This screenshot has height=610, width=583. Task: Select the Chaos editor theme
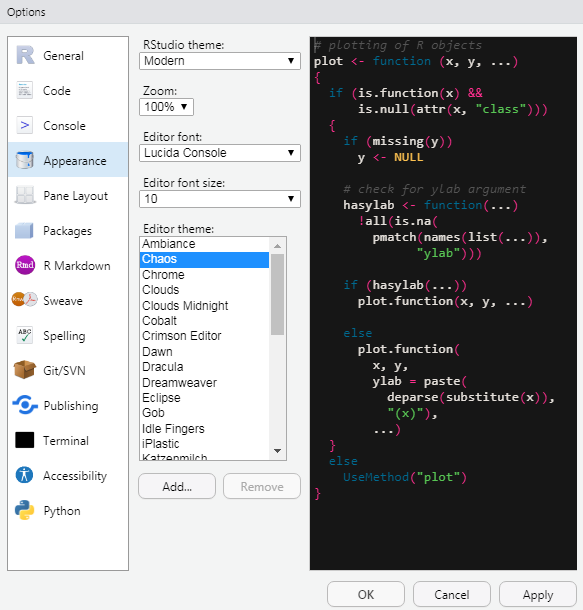click(205, 259)
